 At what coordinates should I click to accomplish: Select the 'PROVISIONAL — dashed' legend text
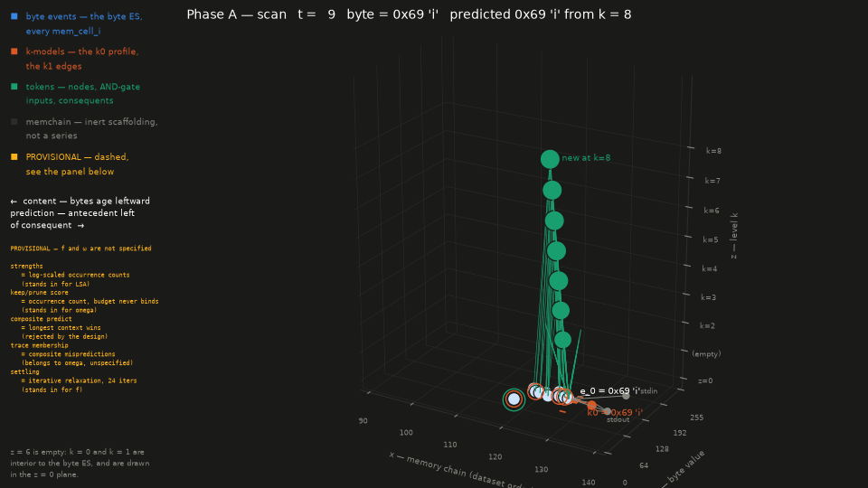tap(77, 157)
